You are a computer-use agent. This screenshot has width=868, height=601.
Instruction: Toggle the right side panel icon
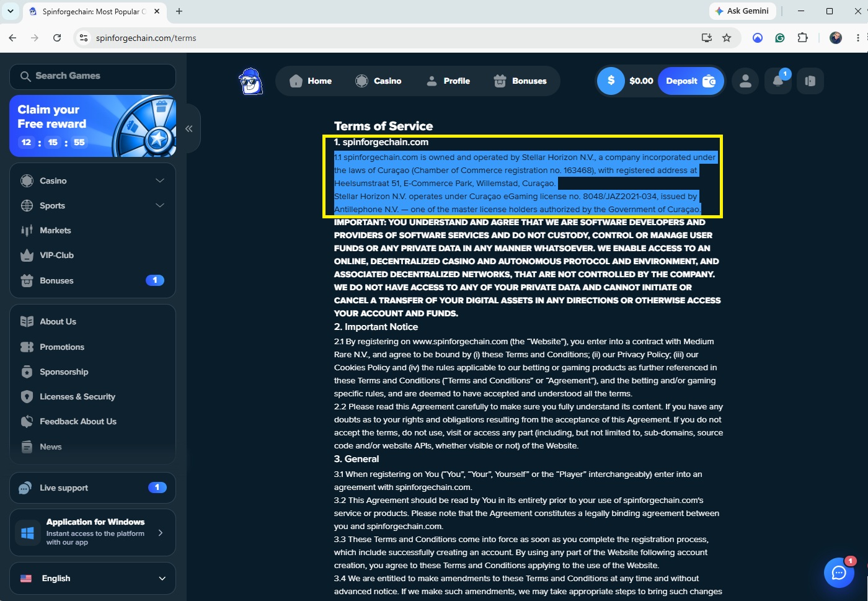point(810,81)
